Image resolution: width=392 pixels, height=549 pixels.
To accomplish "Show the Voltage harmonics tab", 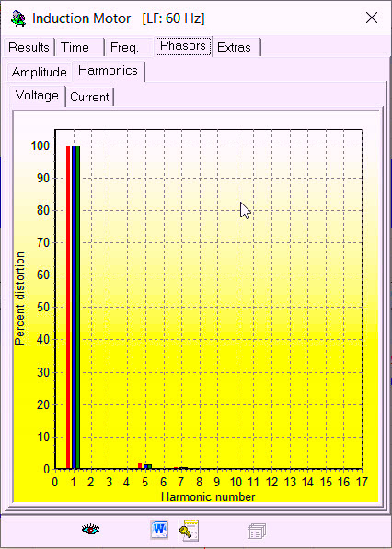I will coord(37,95).
